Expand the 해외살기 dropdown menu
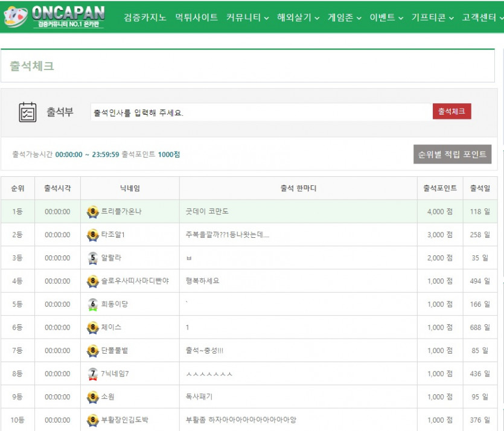The width and height of the screenshot is (504, 431). 298,18
